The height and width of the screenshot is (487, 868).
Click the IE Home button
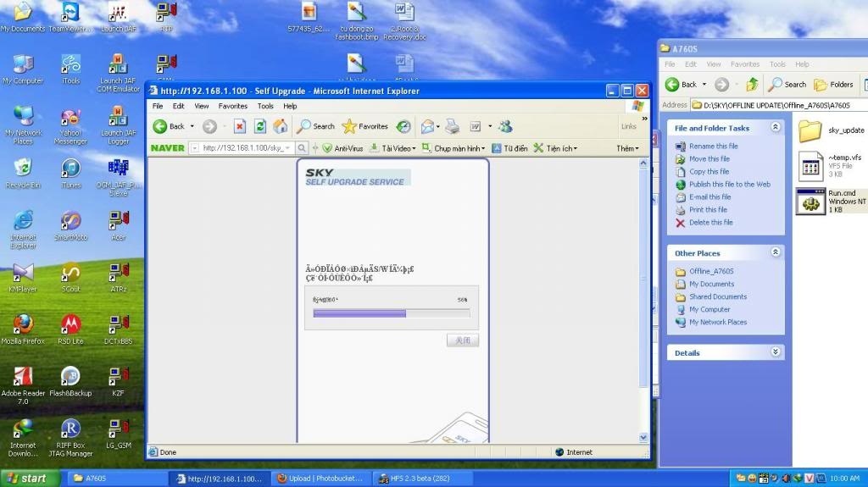pos(281,127)
